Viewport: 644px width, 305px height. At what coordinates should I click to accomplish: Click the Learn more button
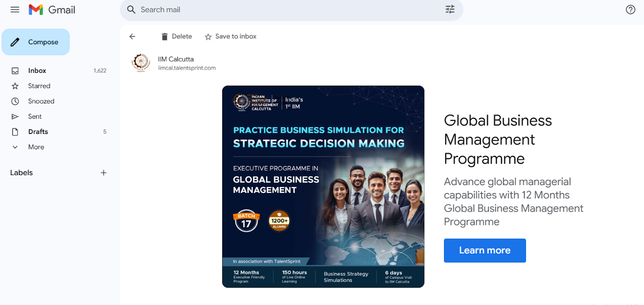coord(485,250)
